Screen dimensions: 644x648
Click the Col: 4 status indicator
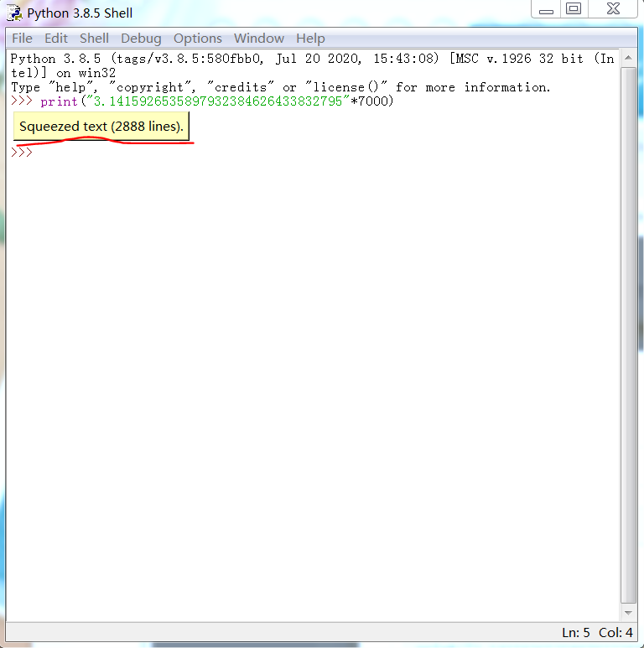pyautogui.click(x=615, y=633)
